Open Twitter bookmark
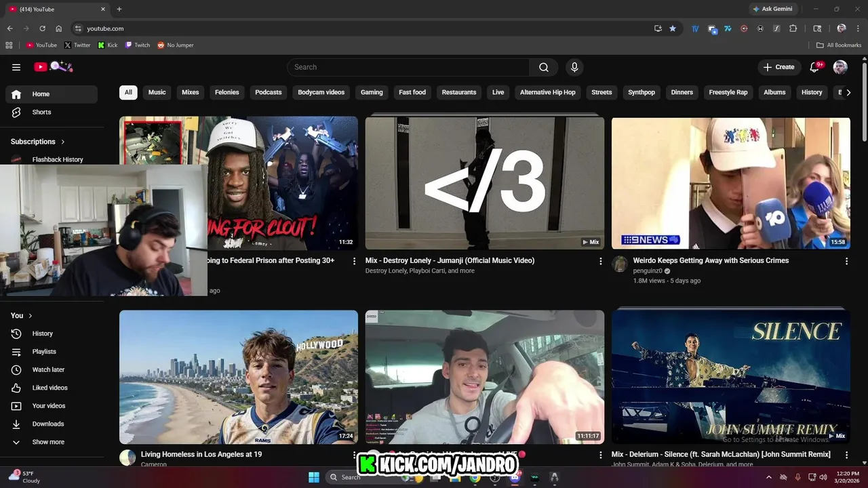The image size is (868, 488). (x=77, y=45)
